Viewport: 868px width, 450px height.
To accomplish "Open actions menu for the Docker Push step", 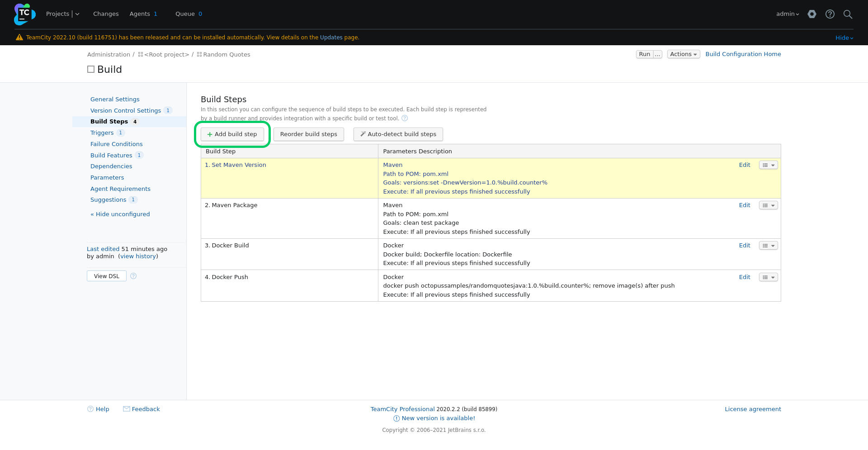I will click(x=767, y=277).
